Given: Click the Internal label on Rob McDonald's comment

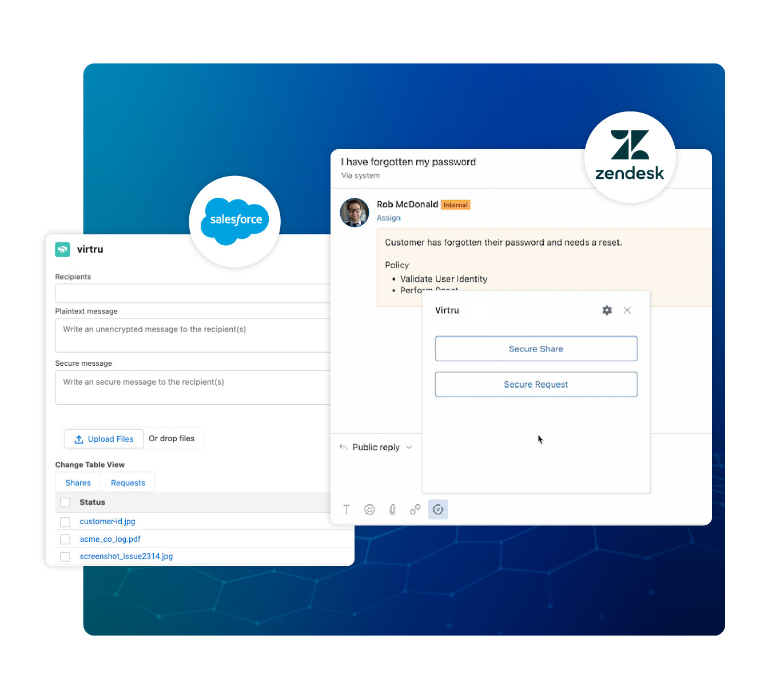Looking at the screenshot, I should click(x=455, y=205).
